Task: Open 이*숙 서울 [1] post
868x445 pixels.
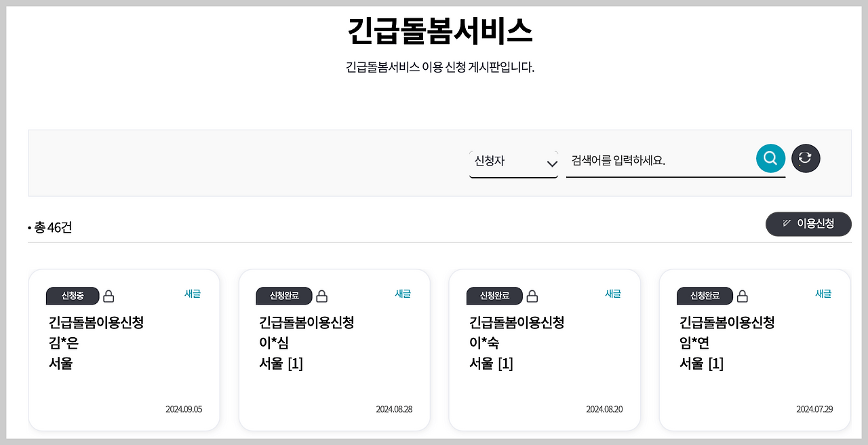Action: 491,364
